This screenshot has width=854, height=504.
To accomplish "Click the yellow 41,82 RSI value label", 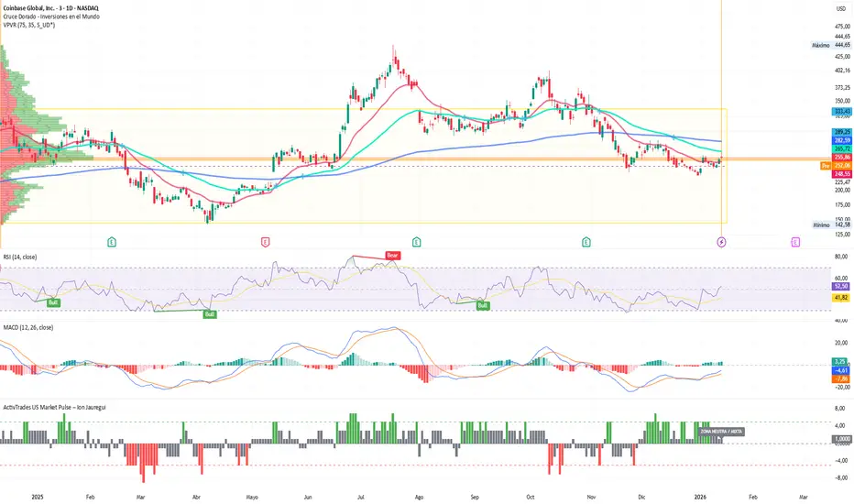I will 841,298.
